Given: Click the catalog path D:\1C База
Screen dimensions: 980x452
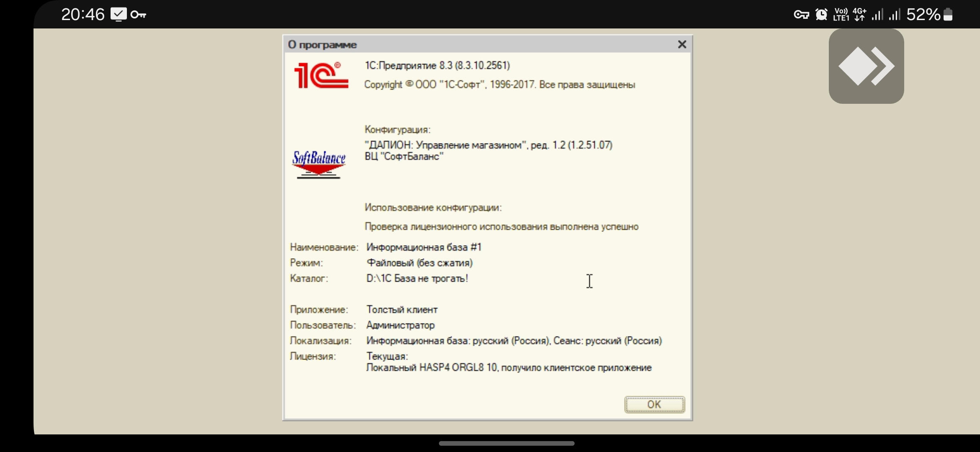Looking at the screenshot, I should click(417, 279).
